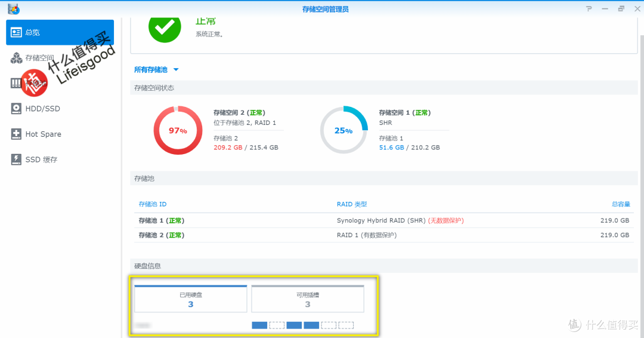The width and height of the screenshot is (644, 338).
Task: Click the 97% usage ring chart
Action: coord(178,130)
